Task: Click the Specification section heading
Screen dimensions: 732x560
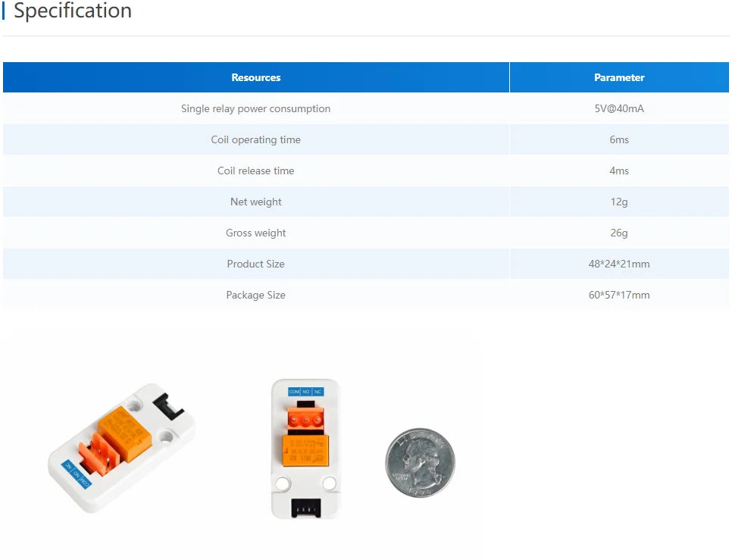Action: (72, 11)
